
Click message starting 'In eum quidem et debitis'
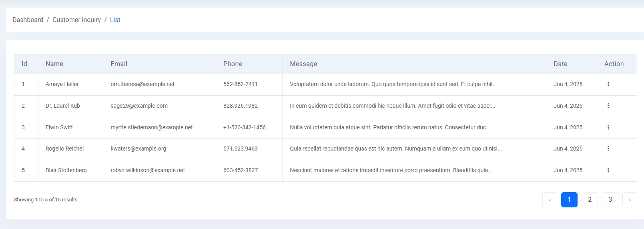393,106
